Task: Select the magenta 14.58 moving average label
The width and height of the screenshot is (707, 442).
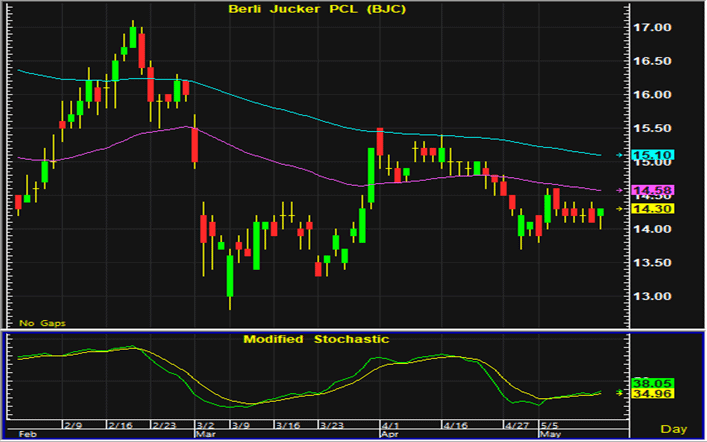Action: pyautogui.click(x=653, y=190)
